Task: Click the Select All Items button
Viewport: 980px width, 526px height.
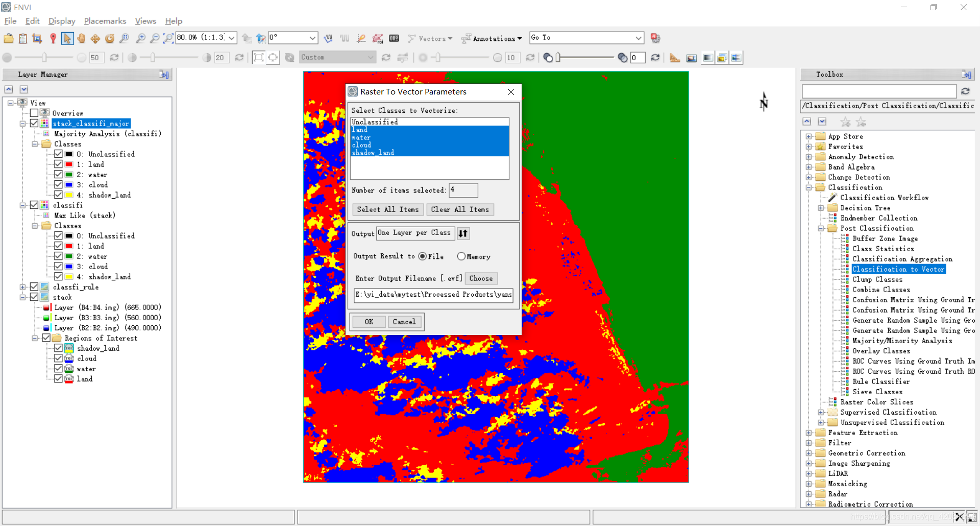Action: [x=388, y=209]
